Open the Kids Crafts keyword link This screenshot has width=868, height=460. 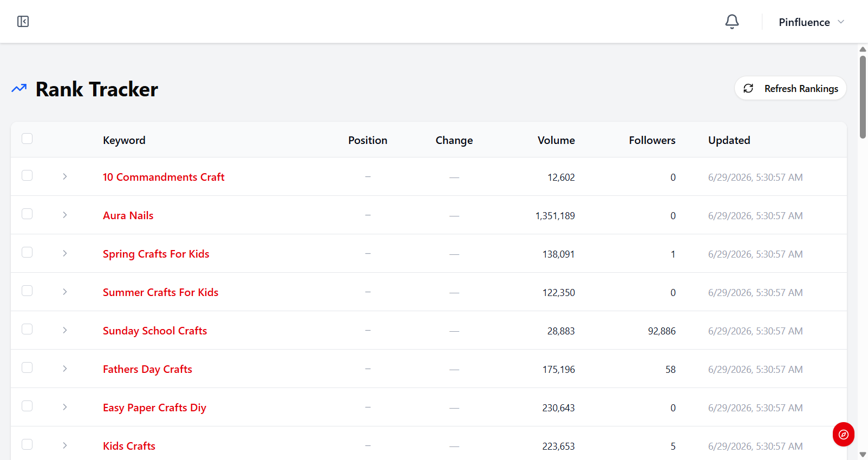[x=129, y=446]
